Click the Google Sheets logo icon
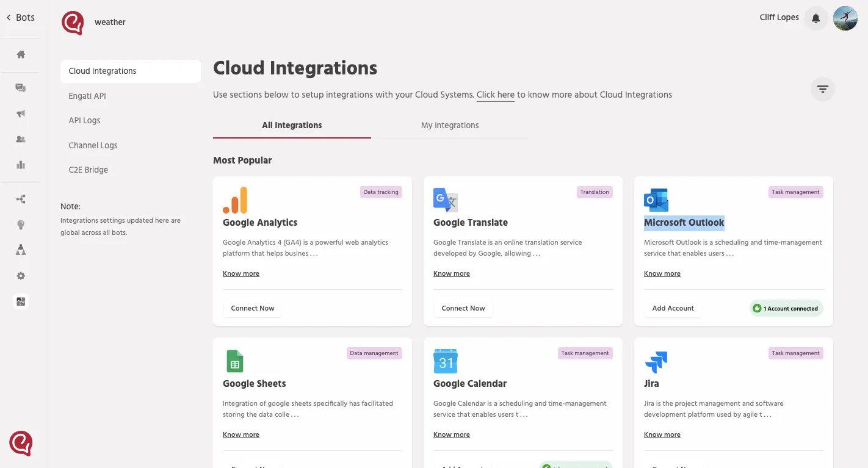 (235, 361)
